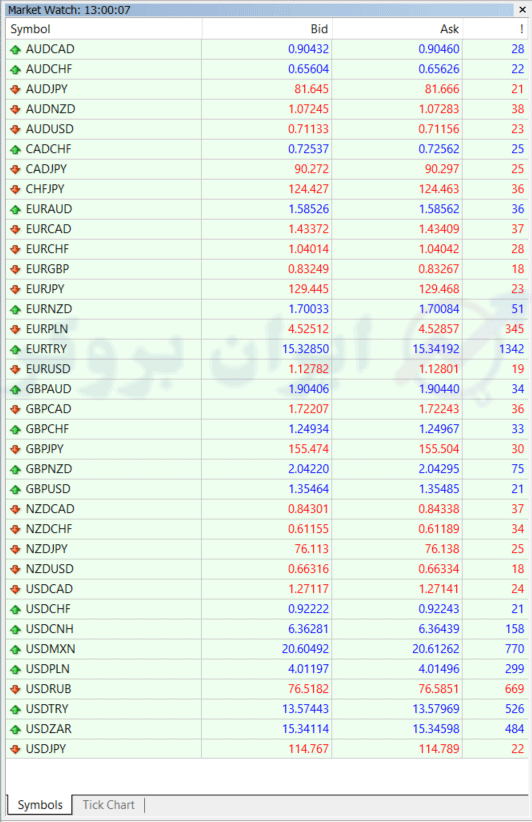Screen dimensions: 532x822
Task: Select the EURGBP symbol row
Action: click(x=267, y=269)
